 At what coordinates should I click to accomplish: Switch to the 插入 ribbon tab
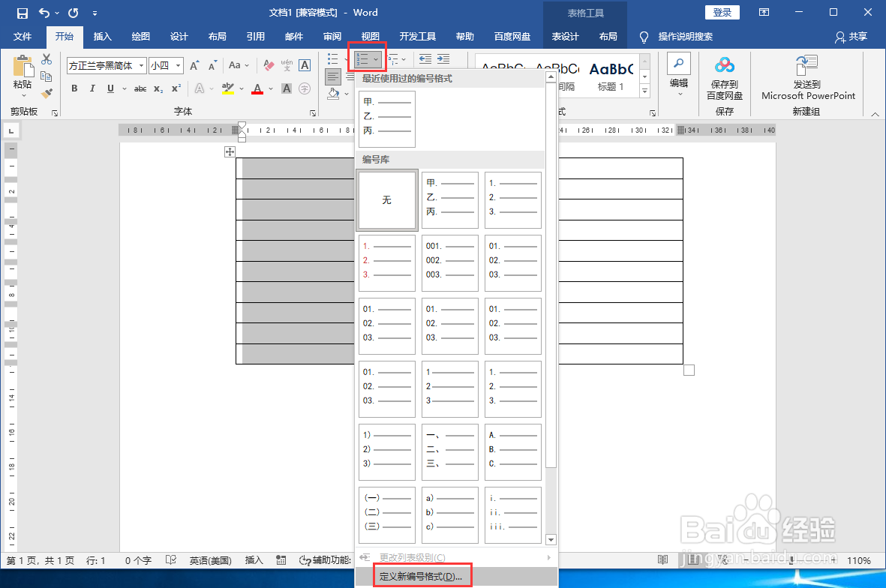click(x=102, y=37)
